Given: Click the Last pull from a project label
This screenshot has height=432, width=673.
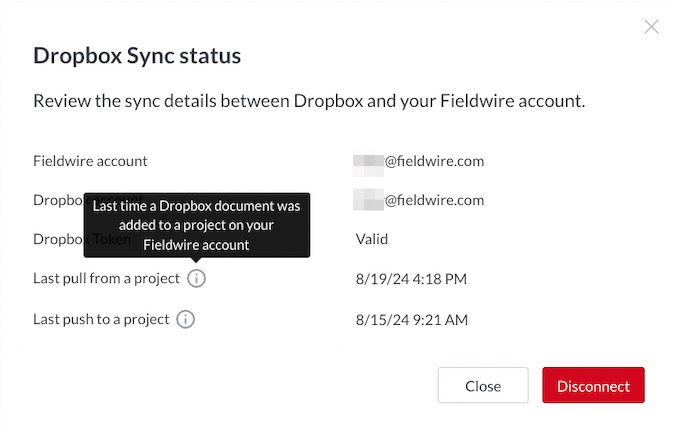Looking at the screenshot, I should point(106,278).
